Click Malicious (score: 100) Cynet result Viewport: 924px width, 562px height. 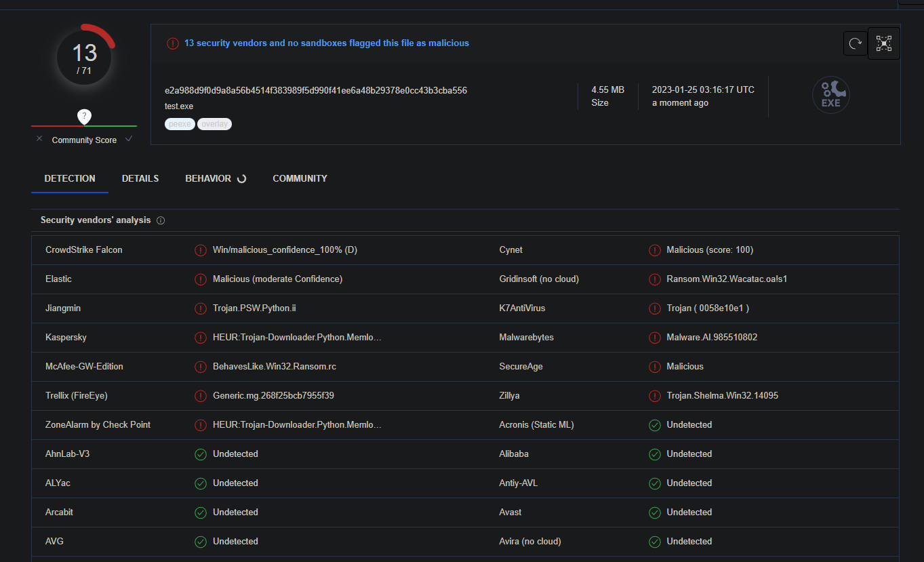[710, 250]
